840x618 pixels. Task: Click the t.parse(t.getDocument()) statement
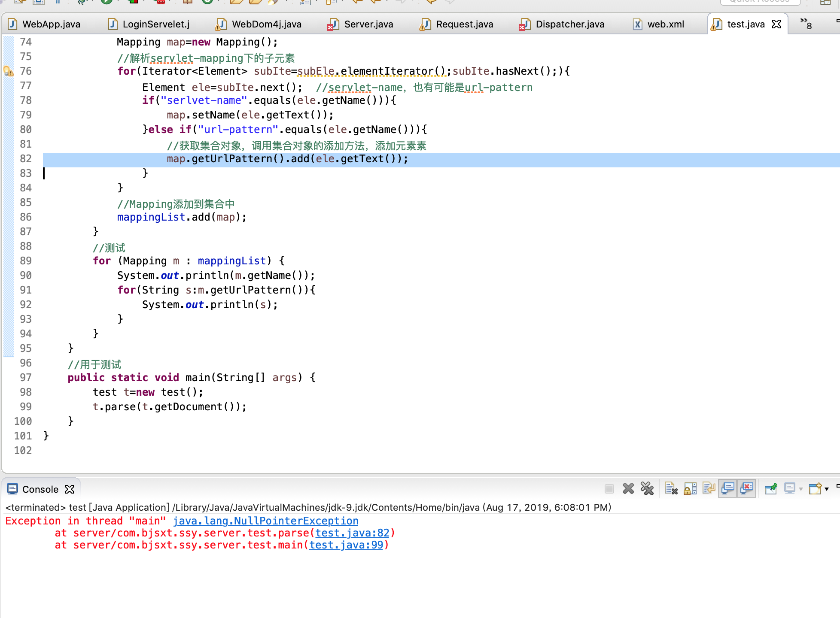tap(170, 407)
